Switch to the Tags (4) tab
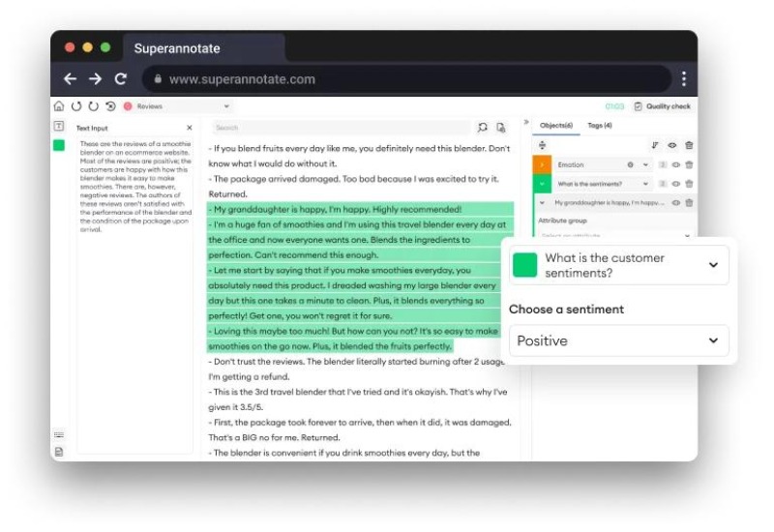 (600, 126)
